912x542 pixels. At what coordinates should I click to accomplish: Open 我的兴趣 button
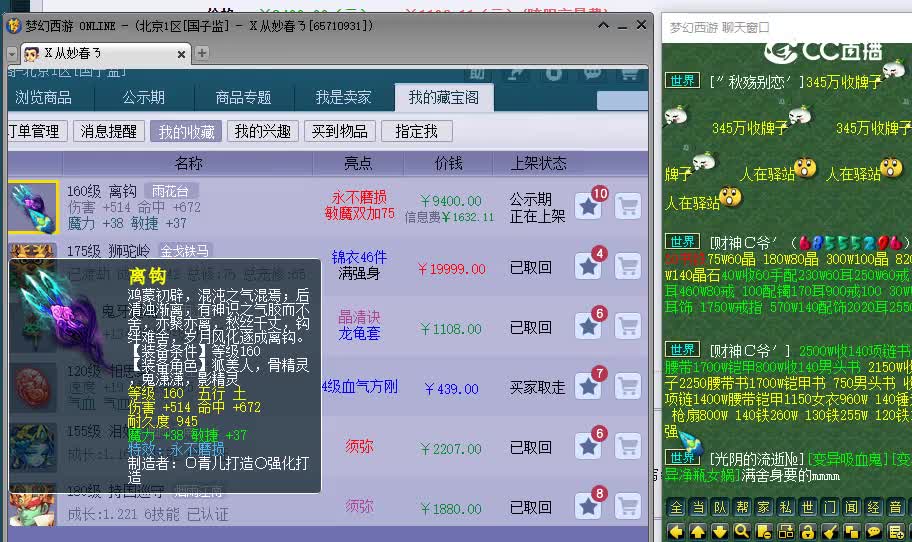[262, 131]
